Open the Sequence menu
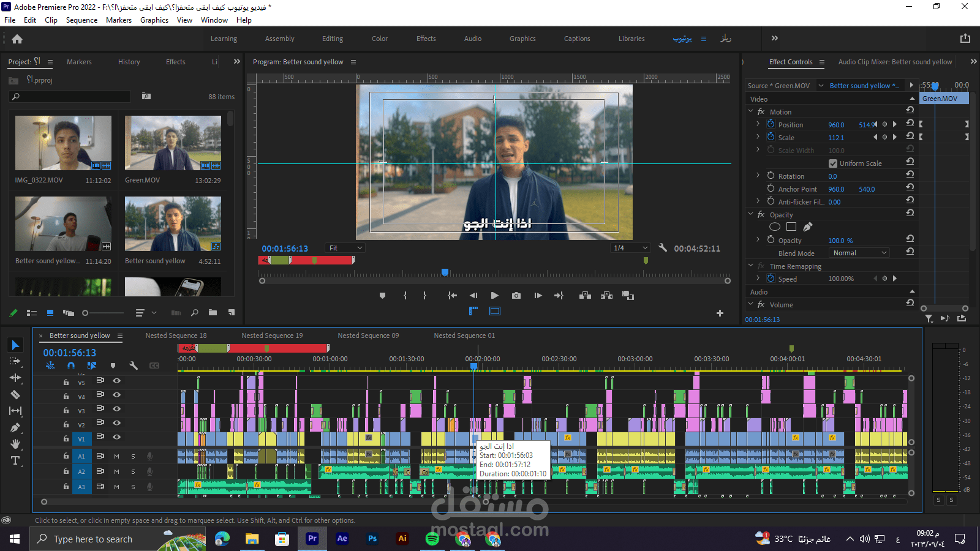The height and width of the screenshot is (551, 980). (x=81, y=20)
